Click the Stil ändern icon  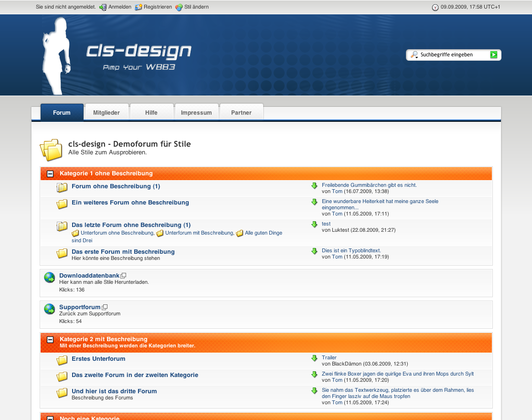coord(179,7)
